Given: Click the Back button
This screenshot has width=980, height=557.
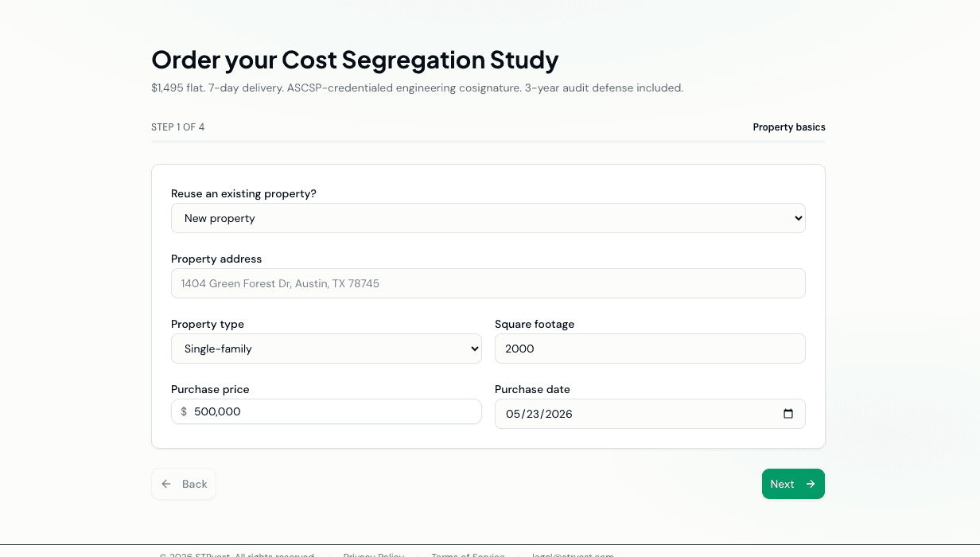Looking at the screenshot, I should [184, 484].
